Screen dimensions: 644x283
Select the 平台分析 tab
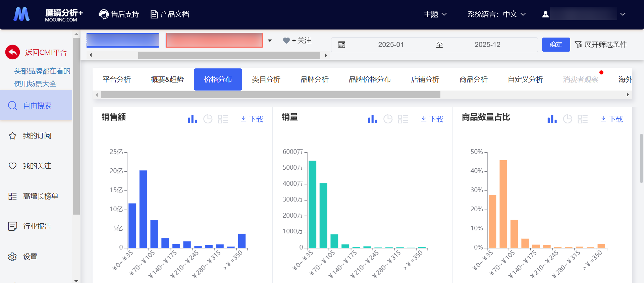(x=117, y=79)
